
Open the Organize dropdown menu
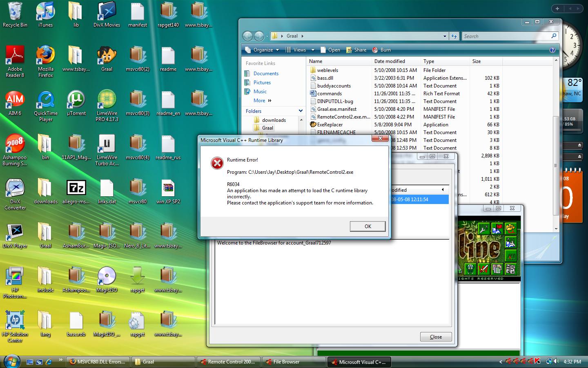tap(263, 50)
